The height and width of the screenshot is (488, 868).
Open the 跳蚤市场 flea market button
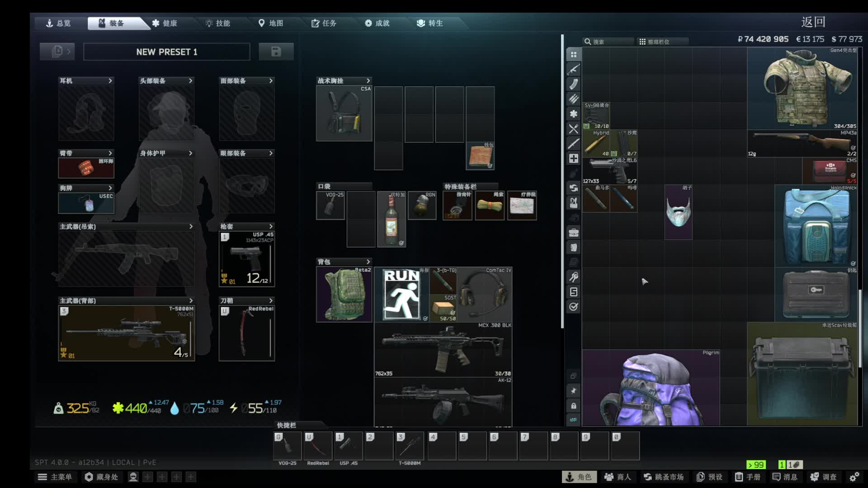pos(663,477)
